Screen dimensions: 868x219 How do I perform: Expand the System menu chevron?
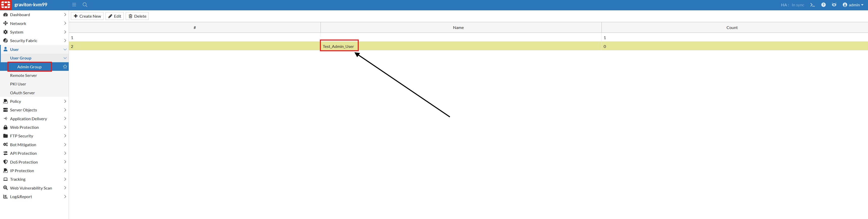coord(65,32)
